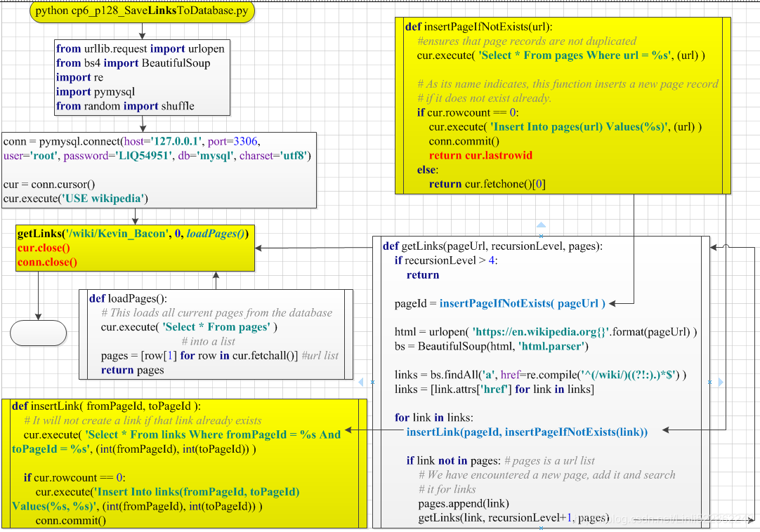Click cur.execute('USE wikipedia') line
The height and width of the screenshot is (532, 760).
[x=76, y=199]
